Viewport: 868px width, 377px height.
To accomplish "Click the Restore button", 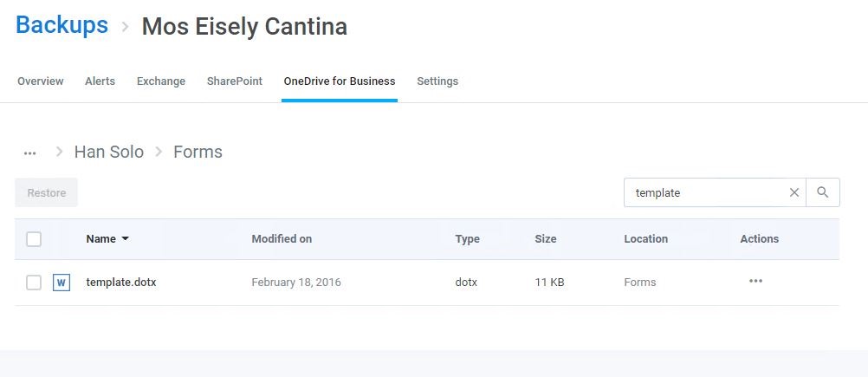I will click(x=47, y=192).
